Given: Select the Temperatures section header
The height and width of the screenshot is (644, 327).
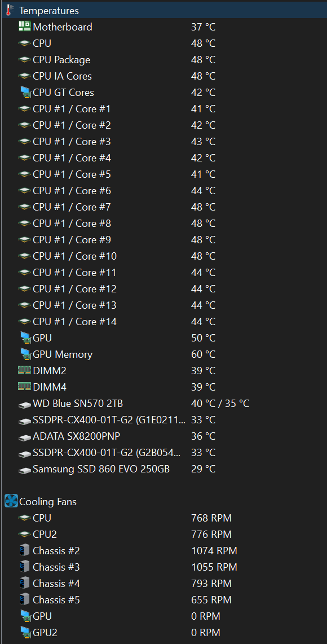Looking at the screenshot, I should click(163, 10).
